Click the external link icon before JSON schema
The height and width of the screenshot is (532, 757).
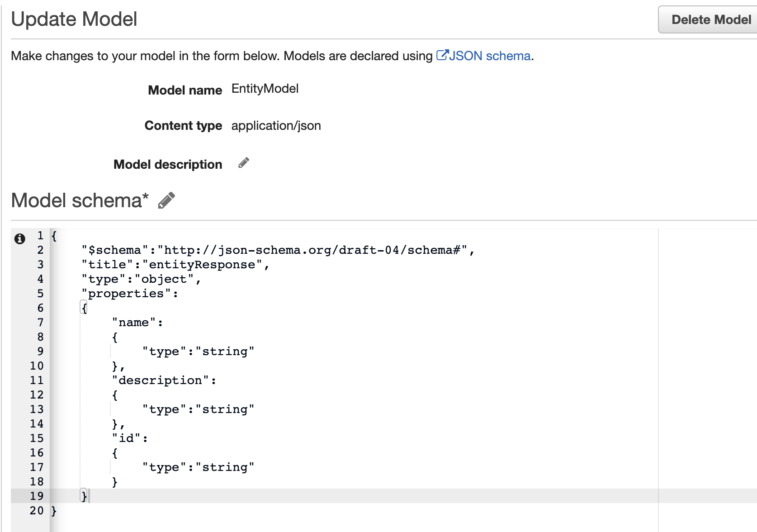click(x=442, y=55)
